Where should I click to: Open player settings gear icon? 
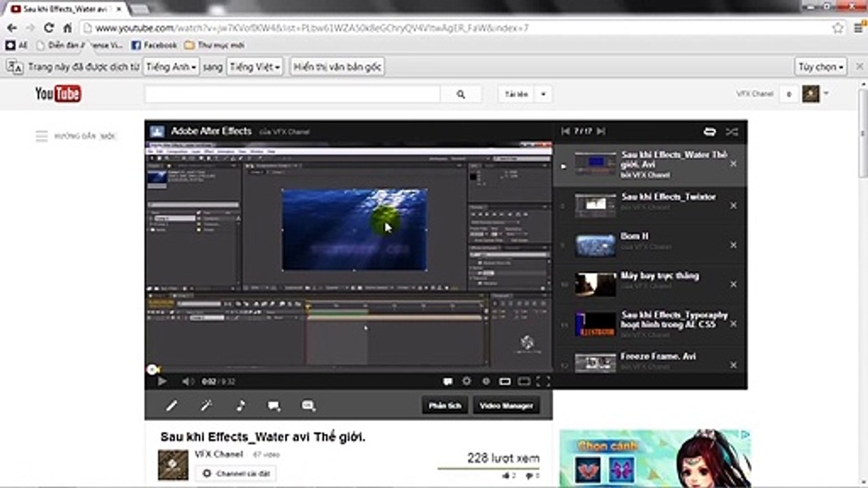pyautogui.click(x=467, y=382)
